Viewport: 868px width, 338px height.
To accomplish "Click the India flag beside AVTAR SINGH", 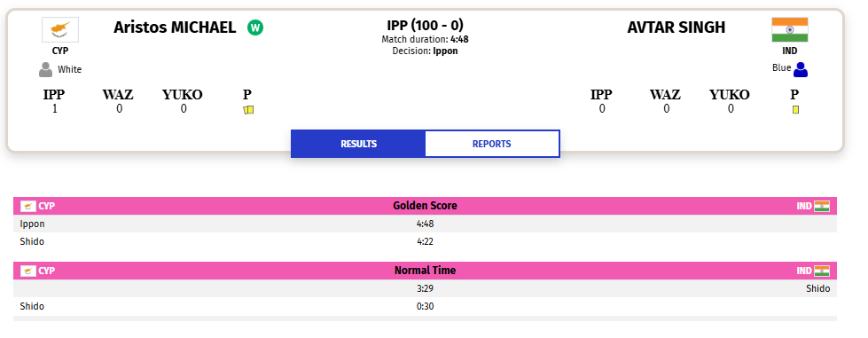I will coord(790,29).
